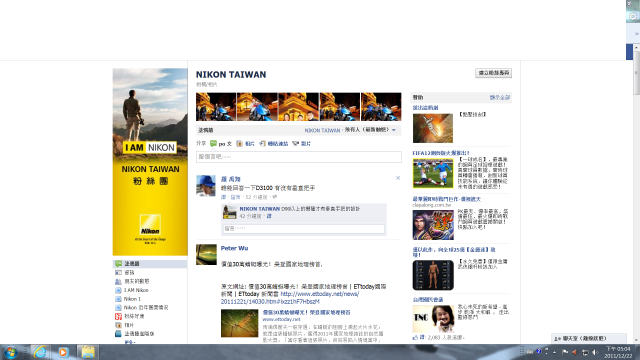
Task: Click the page vertical scrollbar thumb
Action: point(636,73)
